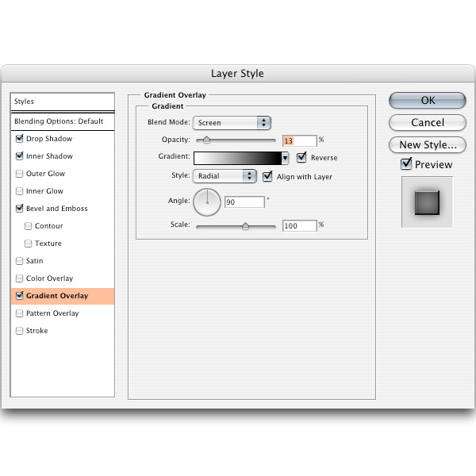Image resolution: width=476 pixels, height=476 pixels.
Task: Toggle the Drop Shadow checkbox
Action: click(x=19, y=139)
